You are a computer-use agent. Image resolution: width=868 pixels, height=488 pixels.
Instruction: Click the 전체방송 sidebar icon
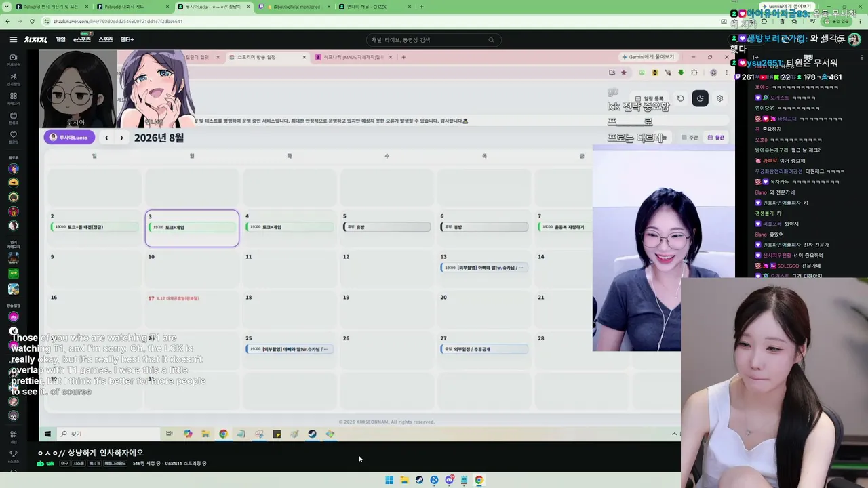pos(13,60)
